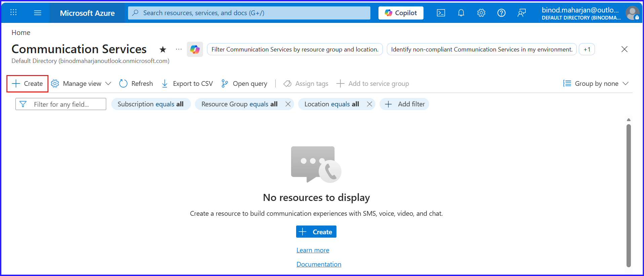
Task: Click the account name binod.maharjan@outlo...
Action: pos(580,10)
